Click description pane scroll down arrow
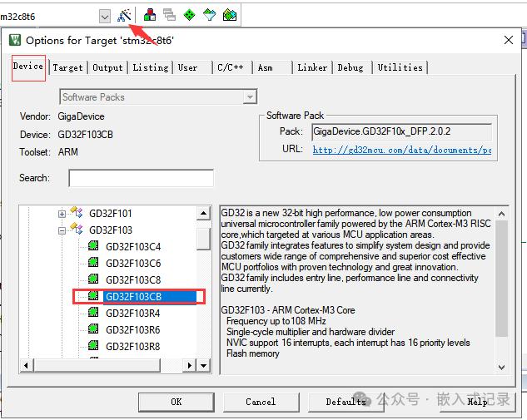 tap(501, 367)
